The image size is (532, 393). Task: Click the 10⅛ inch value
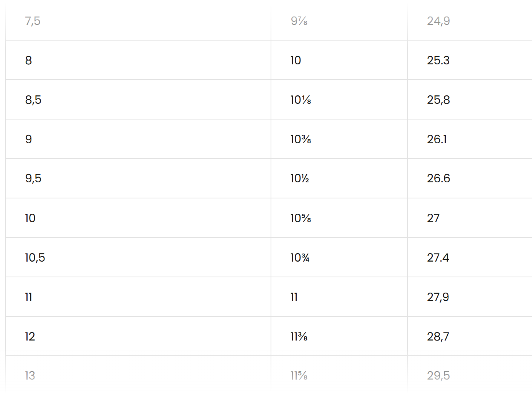(x=300, y=100)
